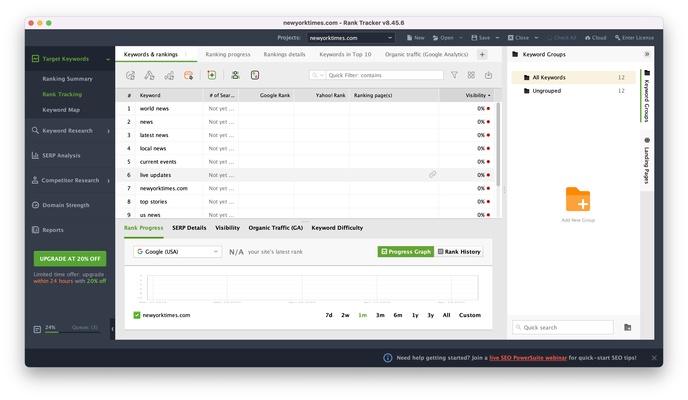The height and width of the screenshot is (400, 688).
Task: Select the 6m time range
Action: tap(398, 315)
